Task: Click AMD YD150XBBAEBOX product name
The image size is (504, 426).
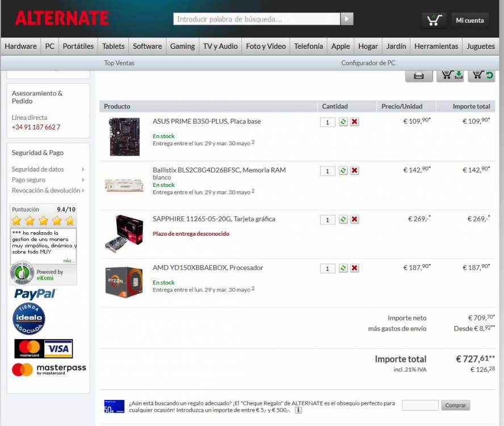Action: click(x=208, y=268)
